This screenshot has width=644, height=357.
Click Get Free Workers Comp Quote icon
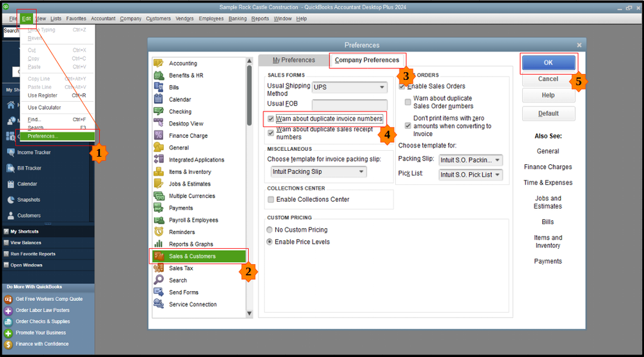pyautogui.click(x=8, y=299)
